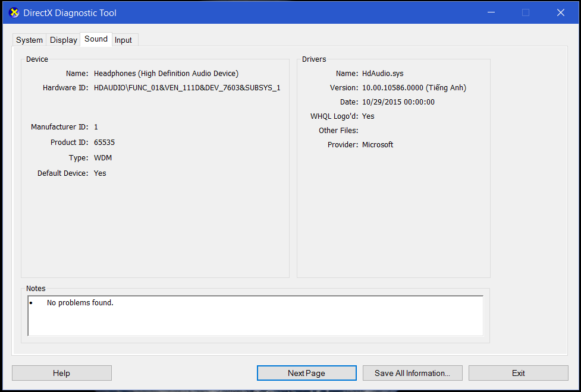This screenshot has width=581, height=392.
Task: Switch to the System tab
Action: point(29,40)
